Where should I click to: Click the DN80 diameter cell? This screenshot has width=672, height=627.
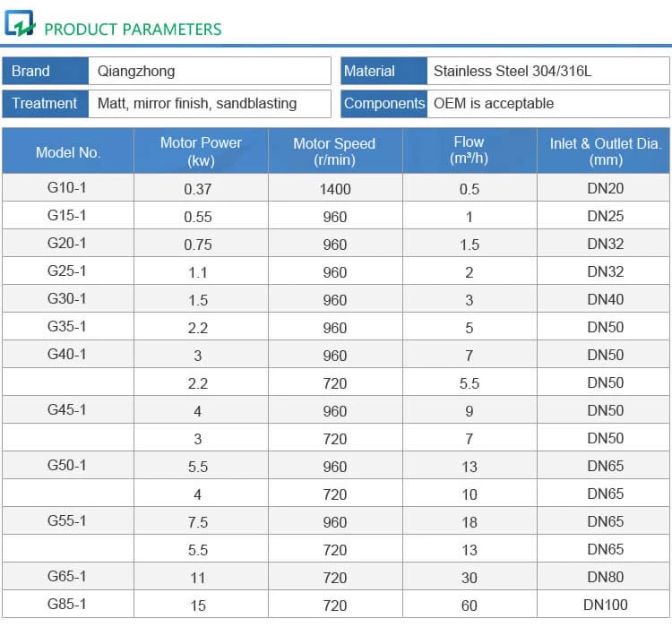(x=605, y=577)
